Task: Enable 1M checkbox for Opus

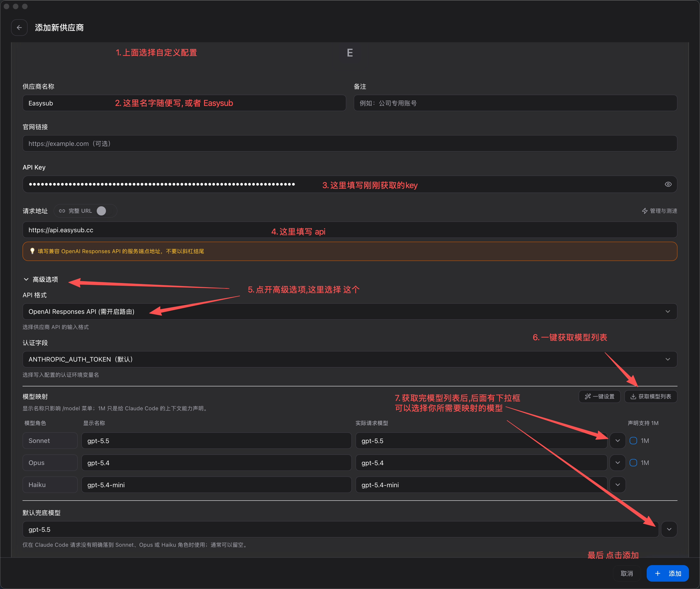Action: (633, 463)
